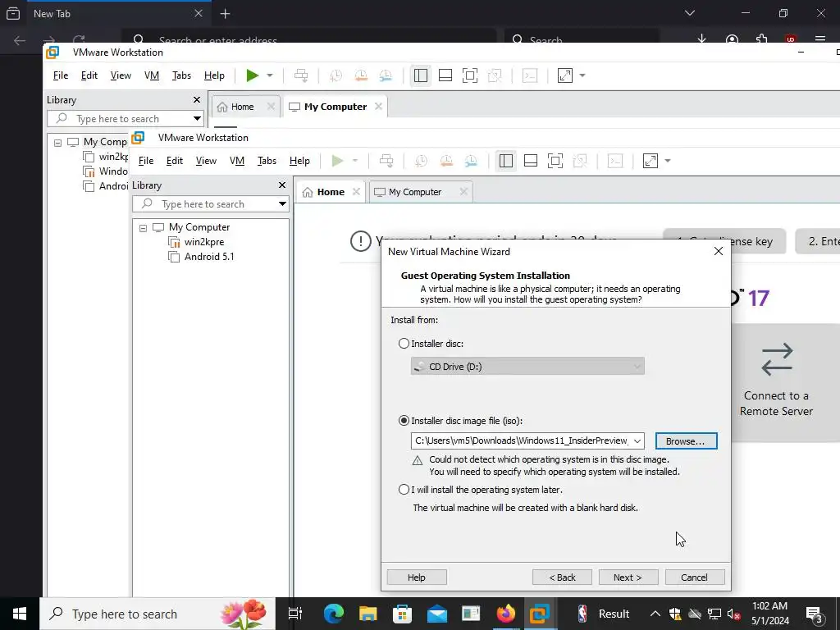Toggle thumbnail bar icon in front window

(531, 161)
